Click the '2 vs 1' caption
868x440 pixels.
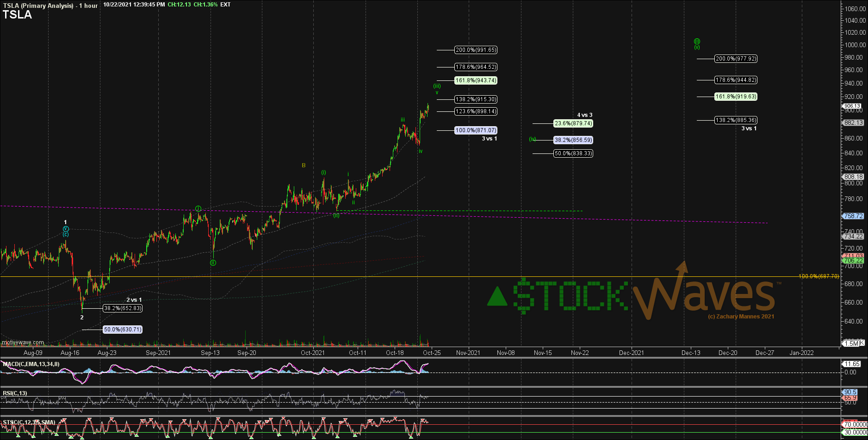tap(134, 300)
